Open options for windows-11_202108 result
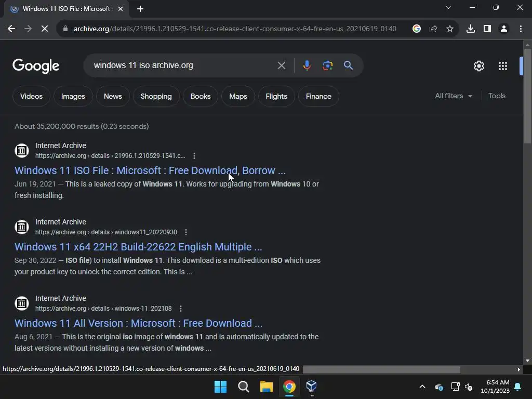532x399 pixels. click(180, 309)
